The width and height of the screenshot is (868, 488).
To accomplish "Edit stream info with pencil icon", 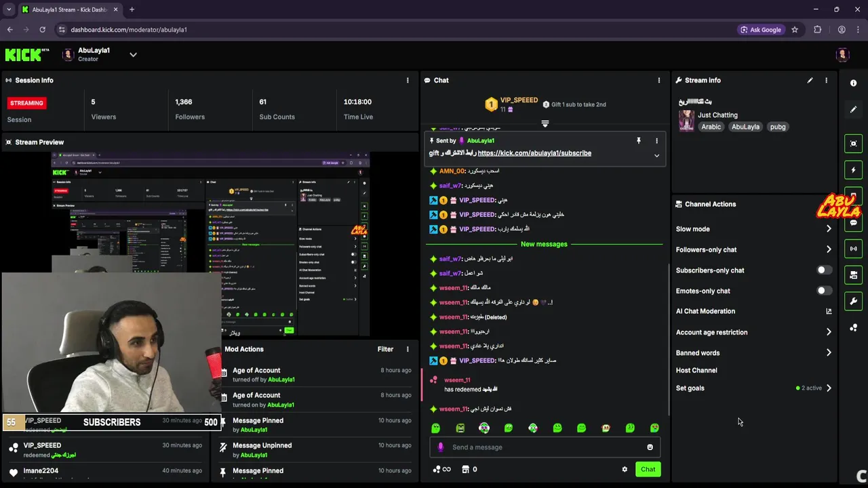I will 810,80.
